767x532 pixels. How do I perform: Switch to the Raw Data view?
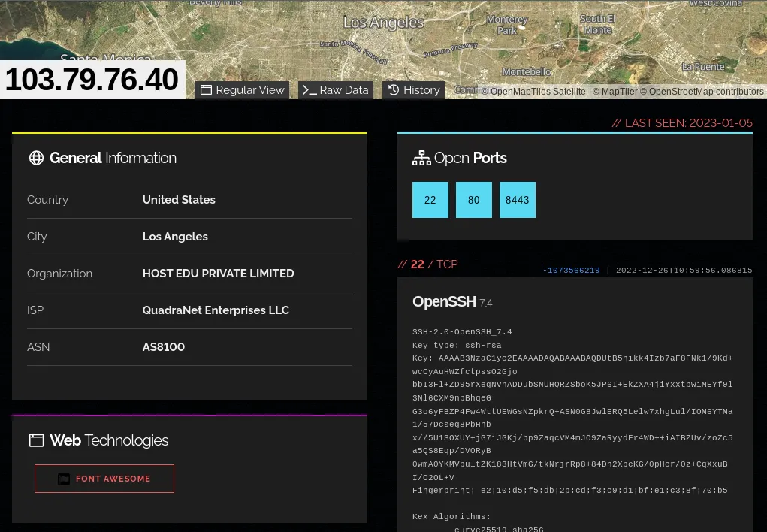(336, 89)
